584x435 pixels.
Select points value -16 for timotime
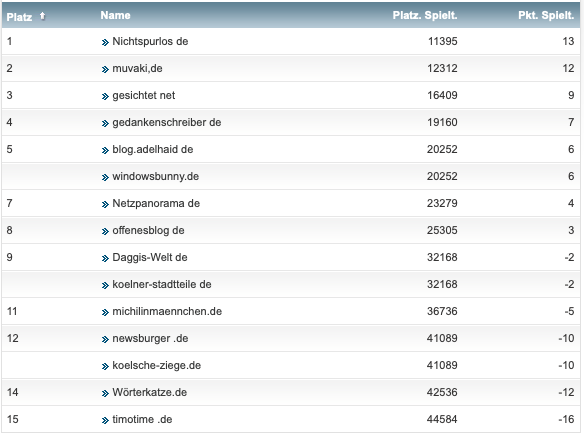(566, 419)
